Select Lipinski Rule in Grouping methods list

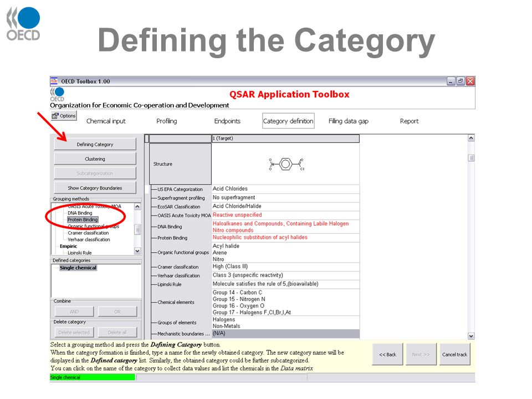click(80, 253)
